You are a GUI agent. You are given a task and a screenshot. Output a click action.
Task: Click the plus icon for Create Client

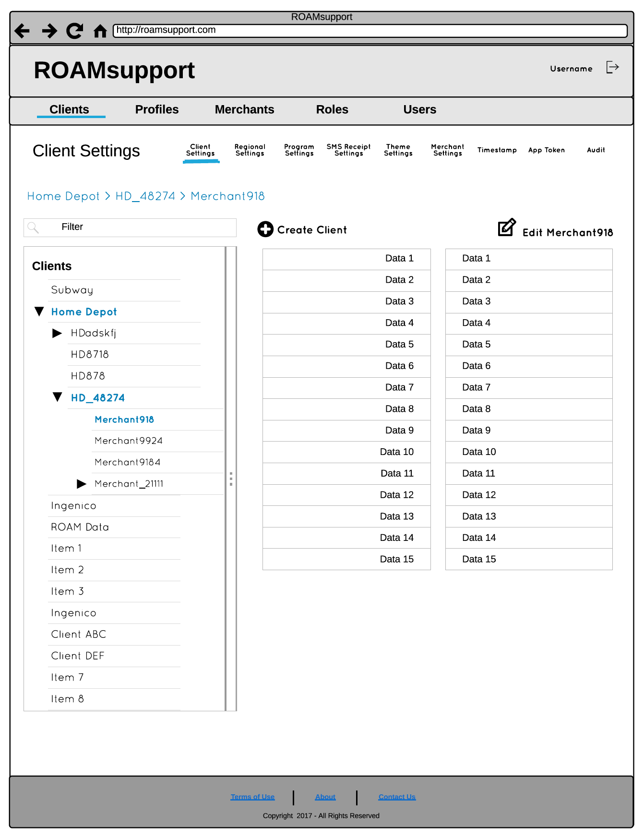(x=265, y=229)
